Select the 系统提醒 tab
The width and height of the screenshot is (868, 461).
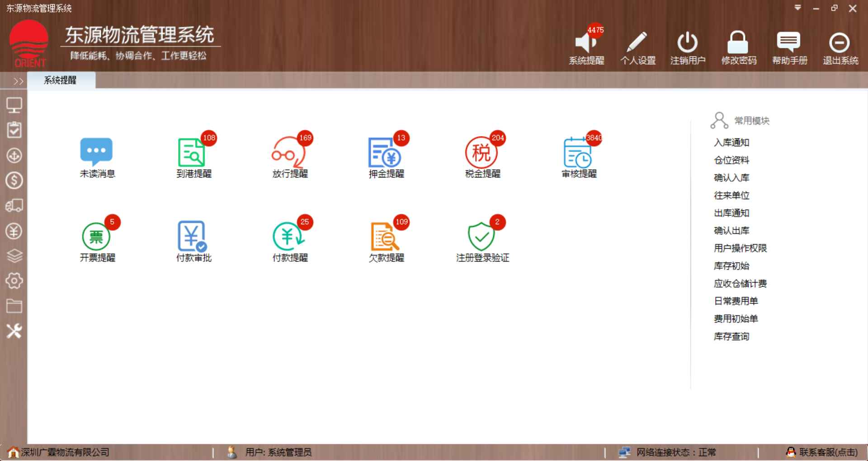point(61,80)
